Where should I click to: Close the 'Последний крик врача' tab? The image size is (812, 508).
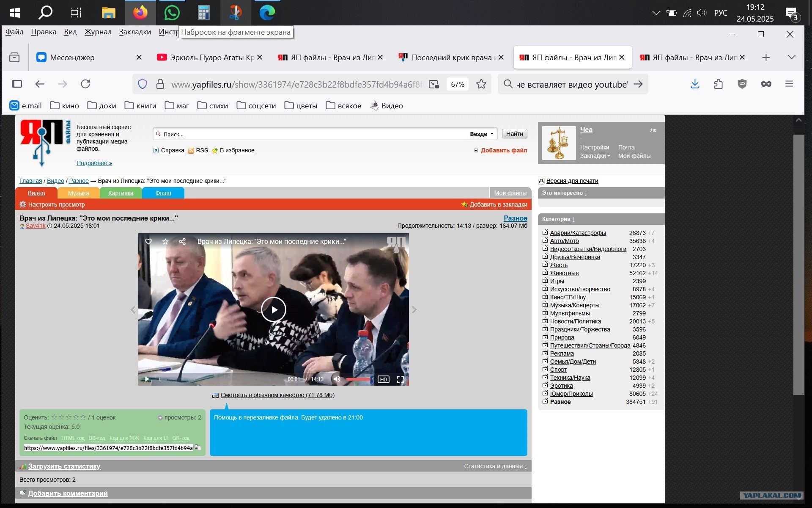(501, 57)
